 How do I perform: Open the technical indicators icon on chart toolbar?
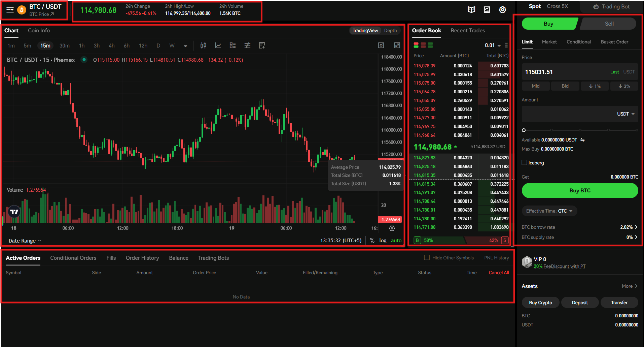coord(218,45)
